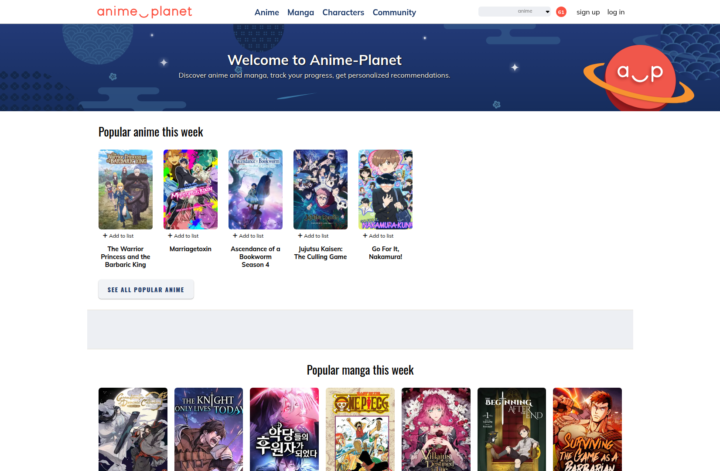Open the anime search type dropdown
Image resolution: width=720 pixels, height=471 pixels.
(547, 12)
